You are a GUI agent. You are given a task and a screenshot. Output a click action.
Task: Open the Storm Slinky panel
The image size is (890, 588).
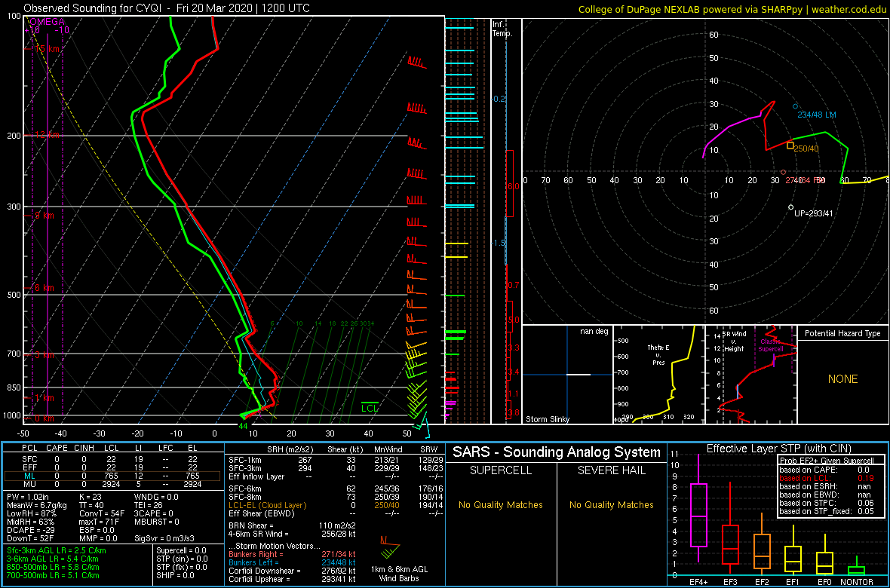coord(567,375)
